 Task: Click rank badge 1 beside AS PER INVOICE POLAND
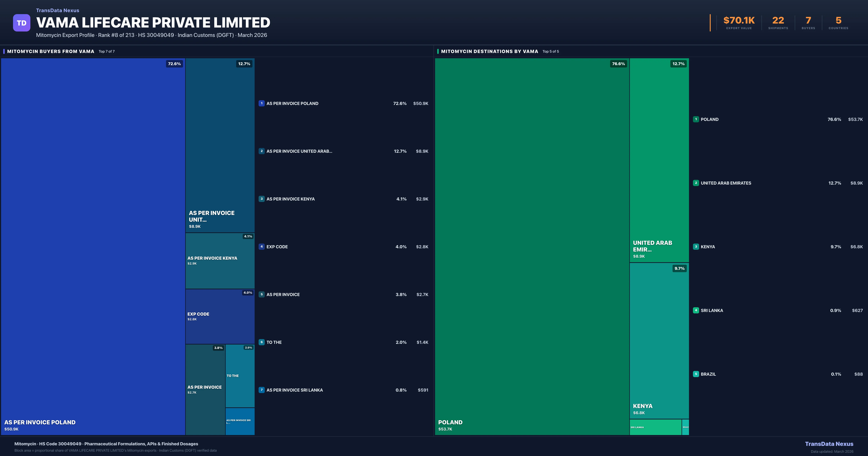click(261, 104)
